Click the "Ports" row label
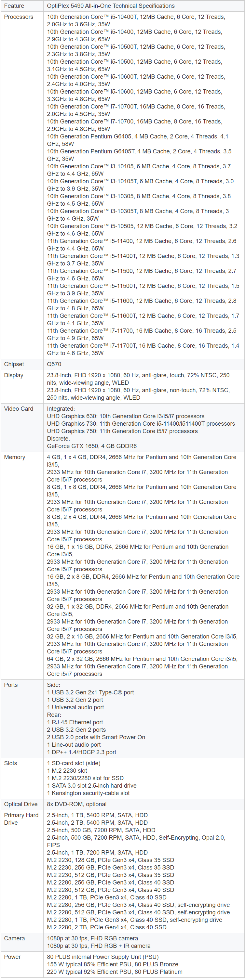 click(11, 685)
